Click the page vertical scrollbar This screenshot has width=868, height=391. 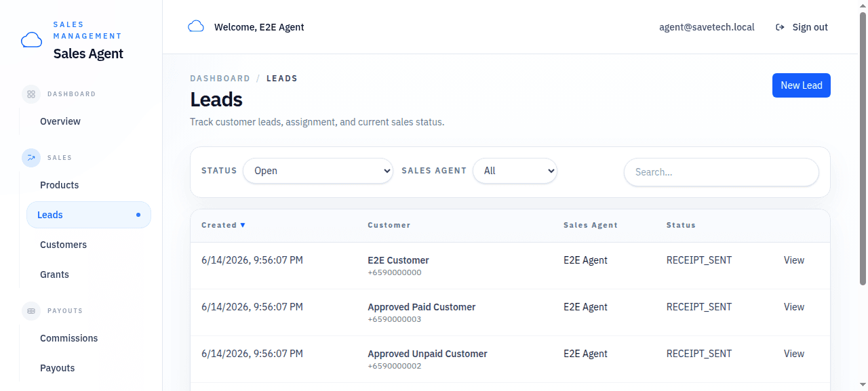(x=863, y=149)
